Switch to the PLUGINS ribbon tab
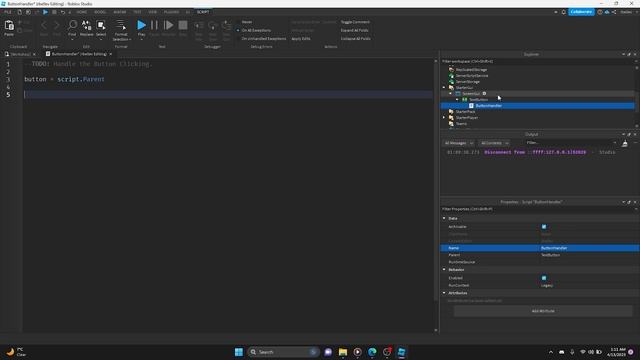The height and width of the screenshot is (360, 640). (x=171, y=12)
